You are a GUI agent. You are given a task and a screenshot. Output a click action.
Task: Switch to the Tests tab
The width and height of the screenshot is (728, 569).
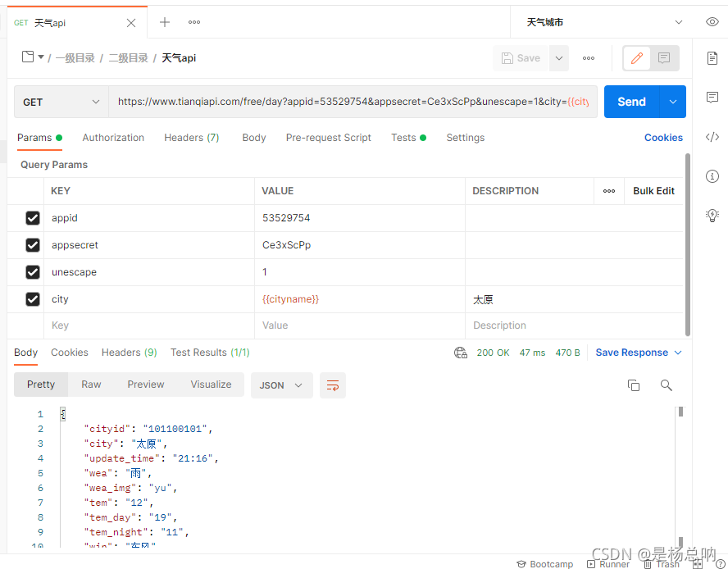tap(408, 138)
